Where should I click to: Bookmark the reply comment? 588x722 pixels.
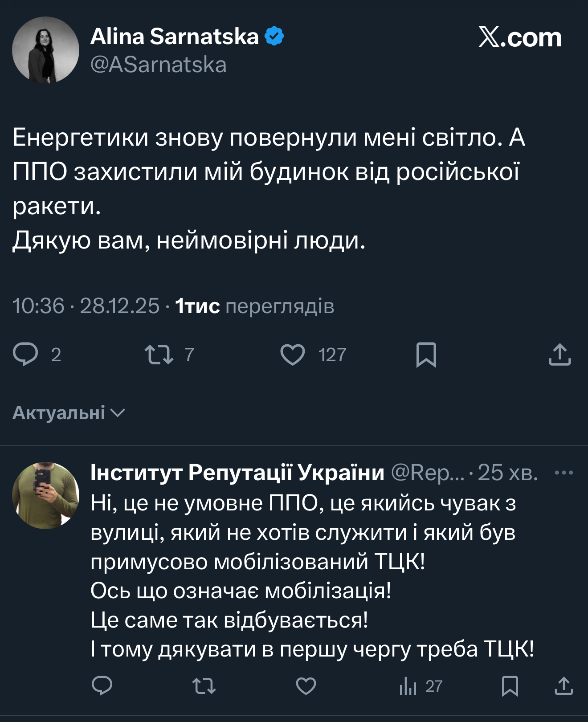point(510,686)
